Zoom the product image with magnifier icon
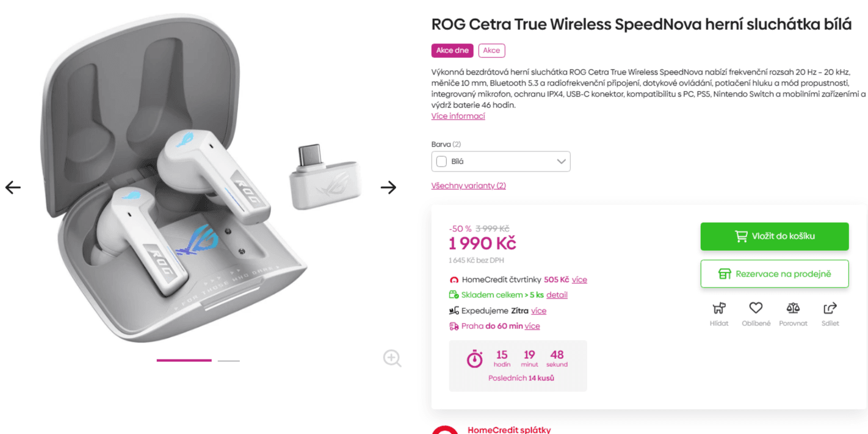868x434 pixels. point(392,358)
